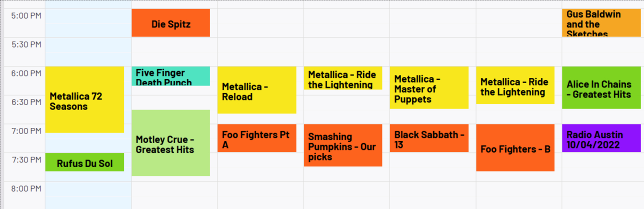Open Foo Fighters Pt A event
Viewport: 644px width, 209px height.
coord(257,138)
